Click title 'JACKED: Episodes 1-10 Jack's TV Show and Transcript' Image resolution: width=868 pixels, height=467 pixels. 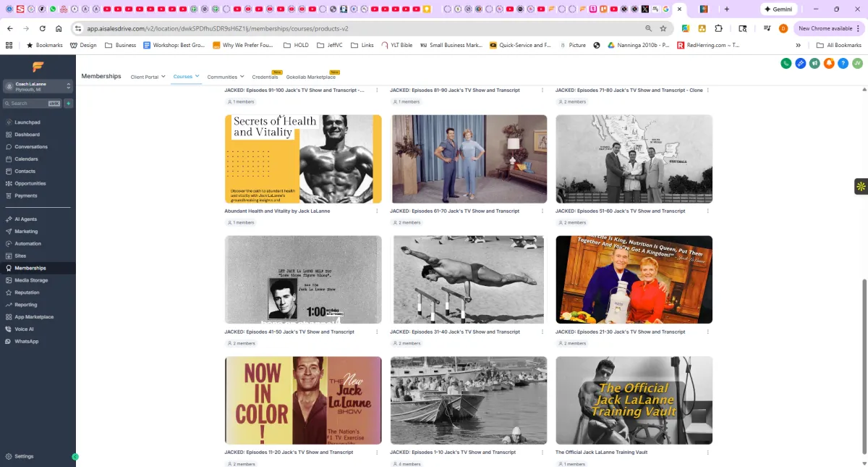[x=453, y=453]
